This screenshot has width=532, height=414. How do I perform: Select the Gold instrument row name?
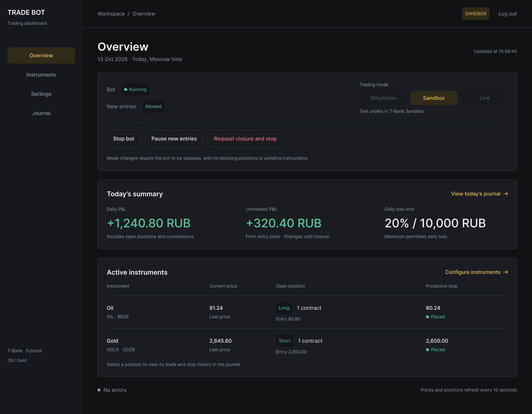112,341
